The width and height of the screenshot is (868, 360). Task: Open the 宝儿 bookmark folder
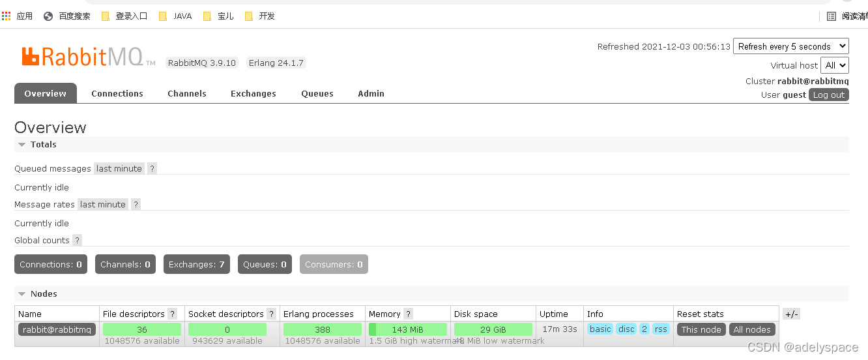pos(218,16)
